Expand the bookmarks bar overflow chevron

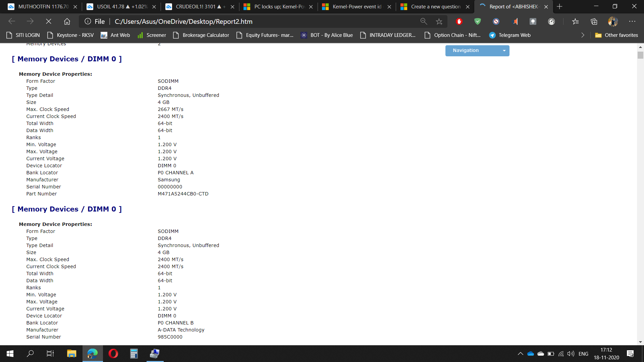[x=583, y=35]
